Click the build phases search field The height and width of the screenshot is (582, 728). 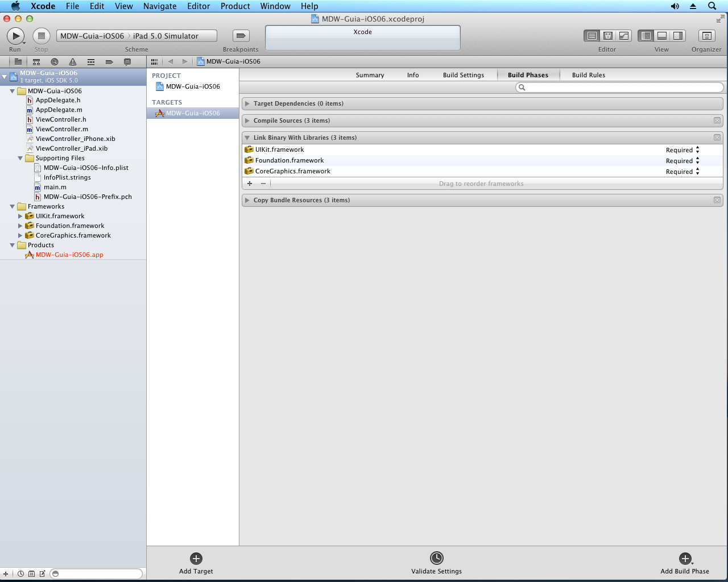click(x=619, y=88)
